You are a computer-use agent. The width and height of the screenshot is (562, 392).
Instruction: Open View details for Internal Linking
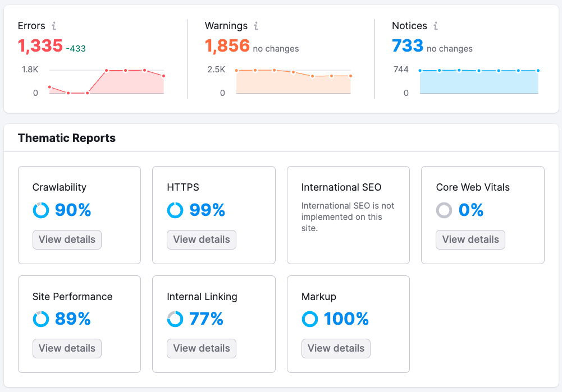(x=202, y=348)
